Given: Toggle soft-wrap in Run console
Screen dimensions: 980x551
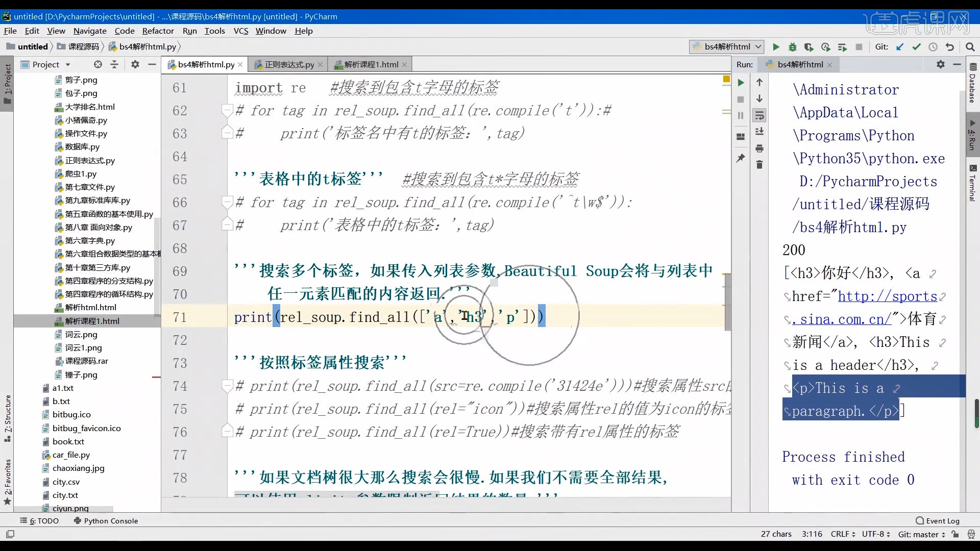Looking at the screenshot, I should pyautogui.click(x=759, y=115).
